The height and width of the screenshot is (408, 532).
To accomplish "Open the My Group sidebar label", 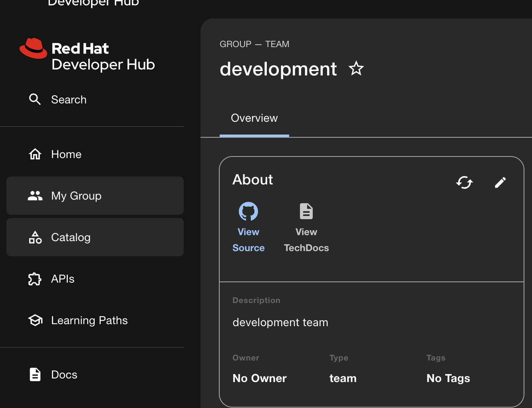I will (76, 196).
